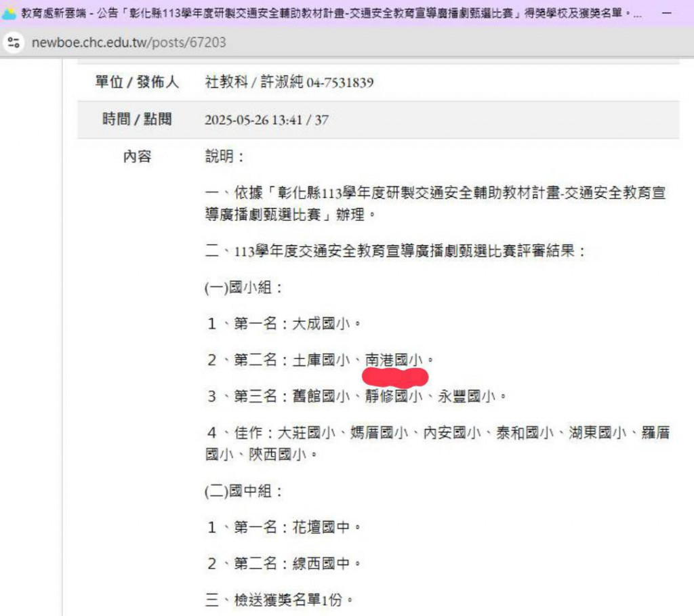Click 南港國小 in the second place line

tap(394, 360)
